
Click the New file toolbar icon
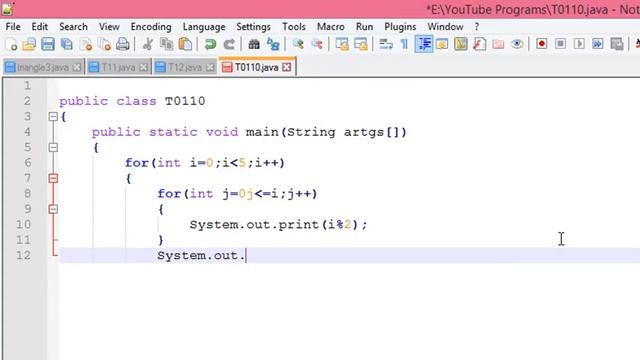[11, 44]
